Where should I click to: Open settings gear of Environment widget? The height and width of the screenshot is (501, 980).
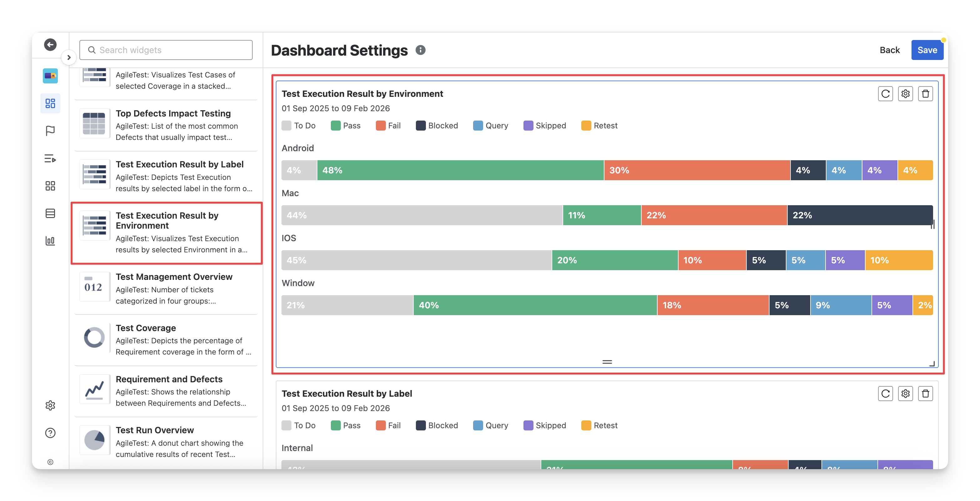click(906, 94)
